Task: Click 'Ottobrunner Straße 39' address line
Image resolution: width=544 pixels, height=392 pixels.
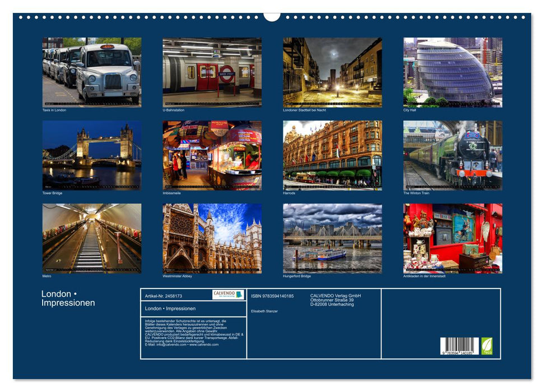Action: 332,300
